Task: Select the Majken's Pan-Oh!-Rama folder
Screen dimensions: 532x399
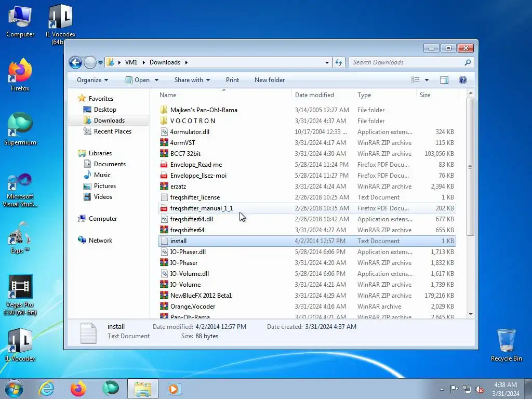Action: pyautogui.click(x=307, y=110)
